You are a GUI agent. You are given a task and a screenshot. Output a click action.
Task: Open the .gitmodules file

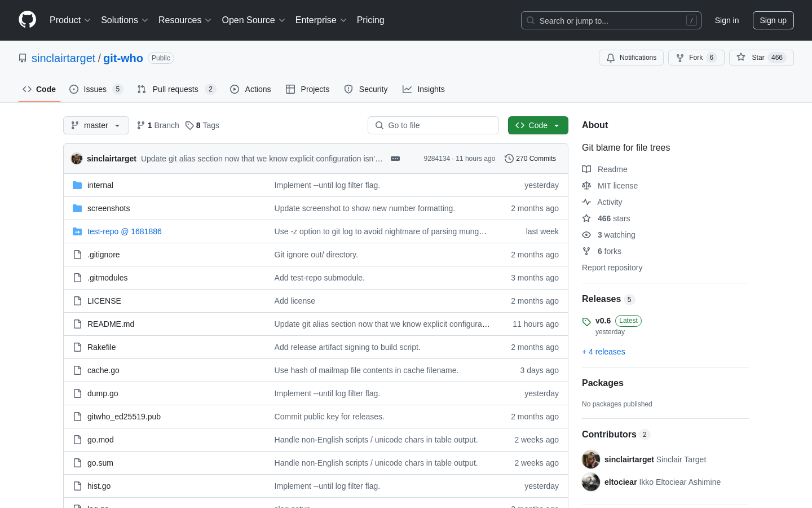(108, 278)
